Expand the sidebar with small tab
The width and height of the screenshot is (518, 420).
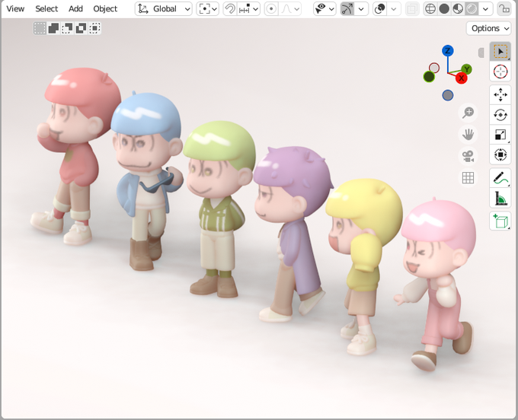coord(481,52)
